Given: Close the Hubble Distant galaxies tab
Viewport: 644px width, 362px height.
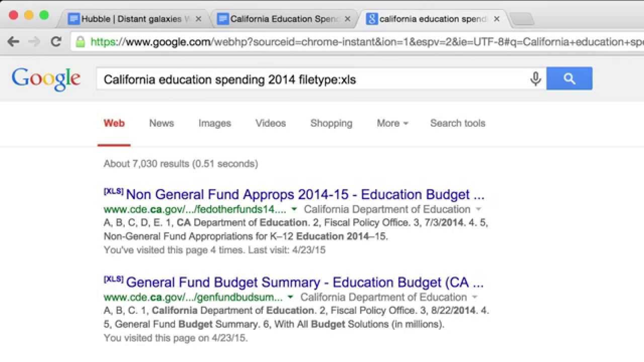Looking at the screenshot, I should [198, 19].
